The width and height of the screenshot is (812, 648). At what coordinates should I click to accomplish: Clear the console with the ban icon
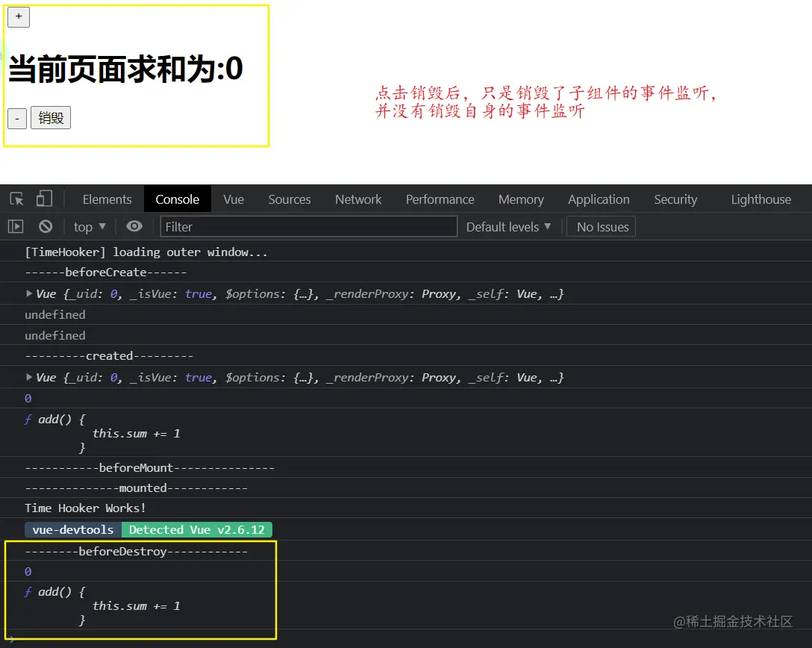(x=46, y=226)
